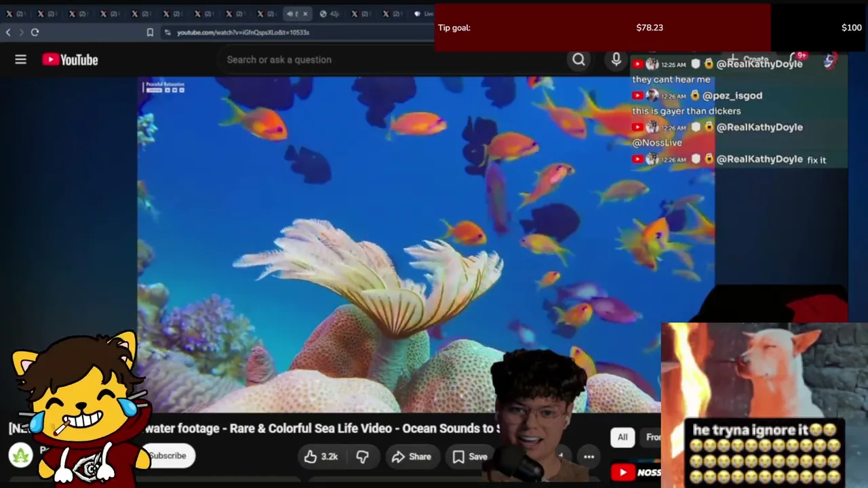Open the YouTube guide hamburger menu
Viewport: 868px width, 488px height.
(x=21, y=60)
